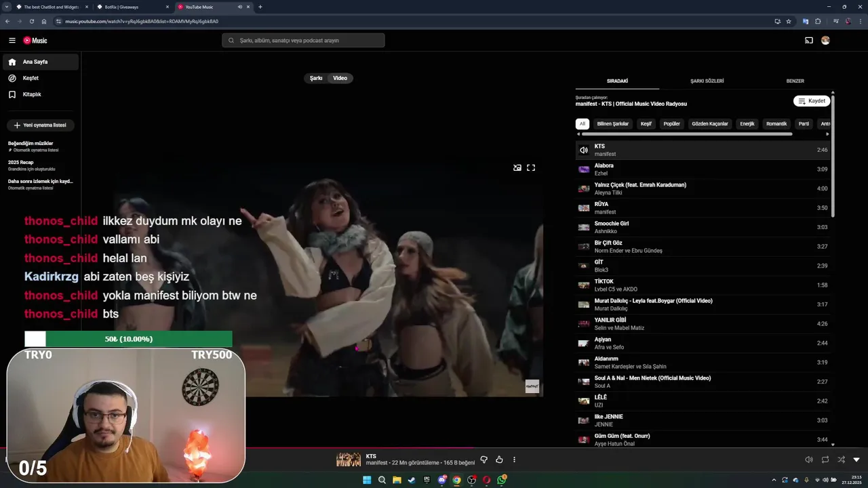
Task: Open the ŞARKI SÖZLERİ tab
Action: click(707, 81)
